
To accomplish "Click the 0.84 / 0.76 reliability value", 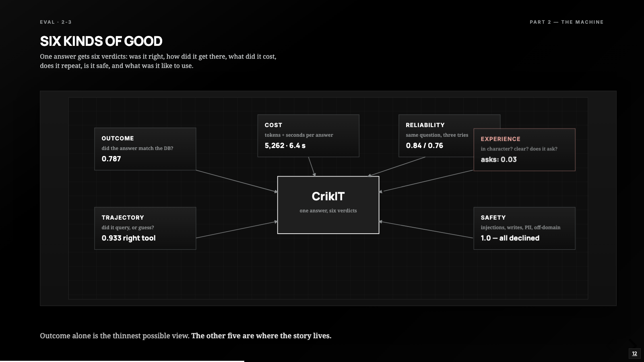I will (424, 146).
